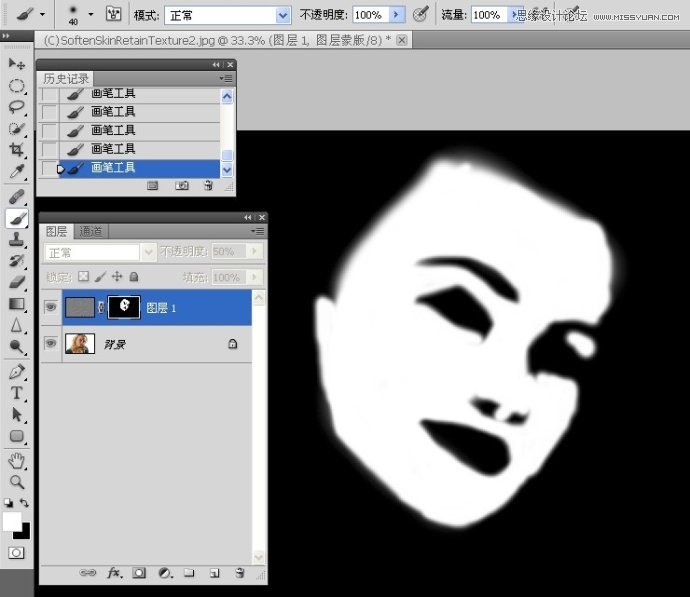Open the History panel flyout menu

pos(228,78)
